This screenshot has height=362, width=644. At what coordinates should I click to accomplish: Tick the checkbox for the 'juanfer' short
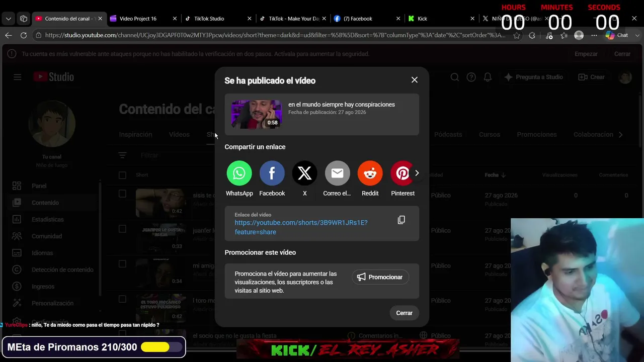(122, 229)
